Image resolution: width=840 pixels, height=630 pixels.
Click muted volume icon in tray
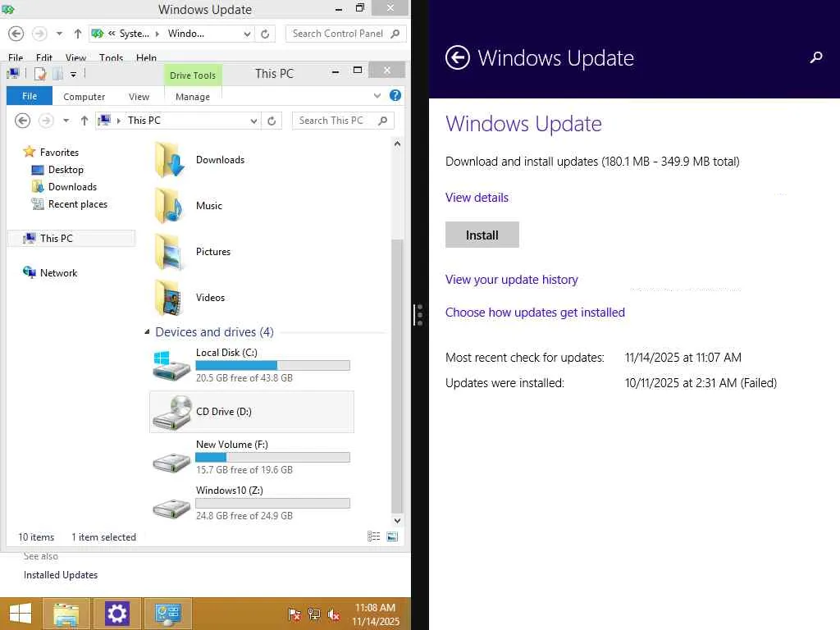click(334, 614)
